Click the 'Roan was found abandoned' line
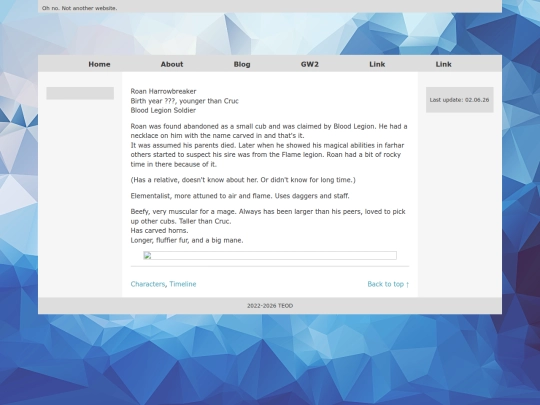The height and width of the screenshot is (405, 540). (269, 126)
